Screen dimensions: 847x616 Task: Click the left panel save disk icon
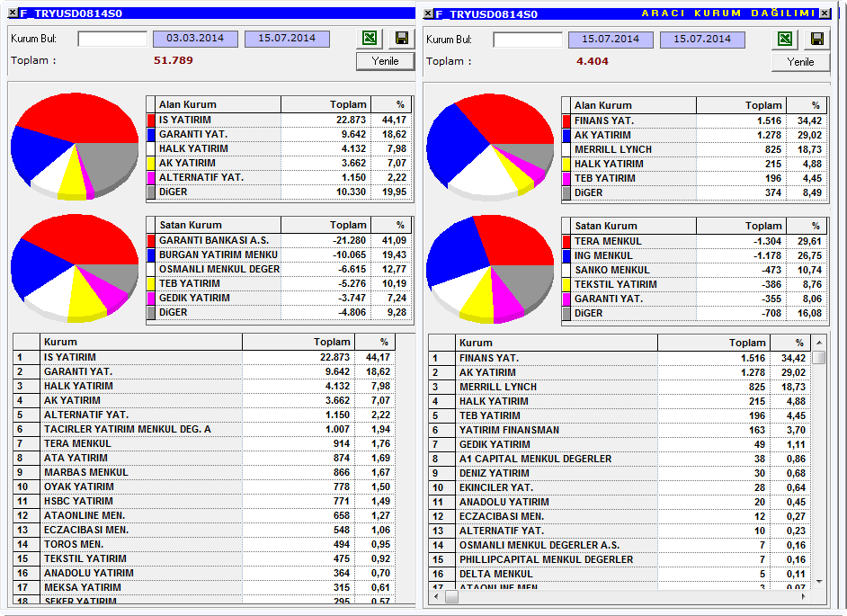click(x=401, y=38)
